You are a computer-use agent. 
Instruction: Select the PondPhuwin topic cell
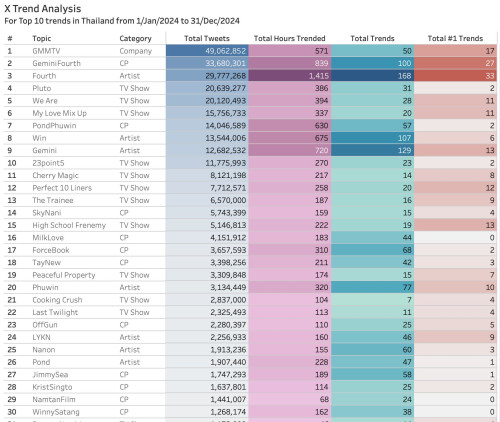pos(54,126)
